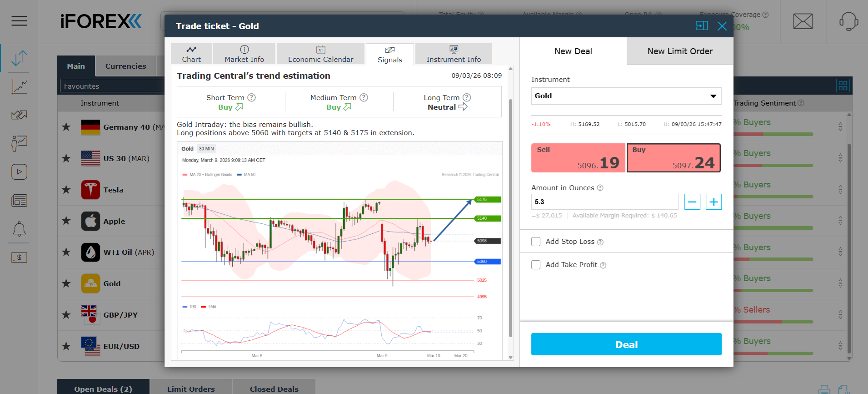Image resolution: width=868 pixels, height=394 pixels.
Task: Toggle favourite star for US 30
Action: (x=66, y=158)
